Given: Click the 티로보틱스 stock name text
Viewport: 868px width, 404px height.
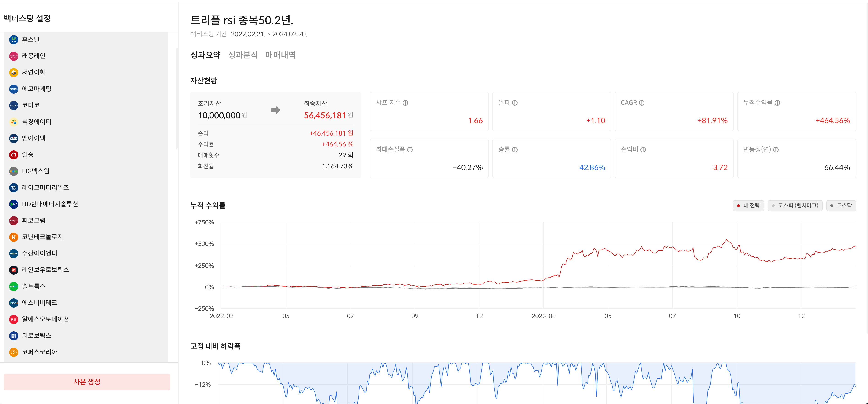Looking at the screenshot, I should (x=36, y=336).
